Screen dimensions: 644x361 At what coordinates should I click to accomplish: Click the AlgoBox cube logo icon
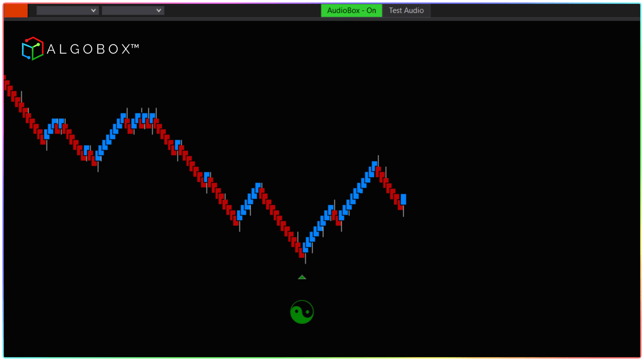coord(33,49)
